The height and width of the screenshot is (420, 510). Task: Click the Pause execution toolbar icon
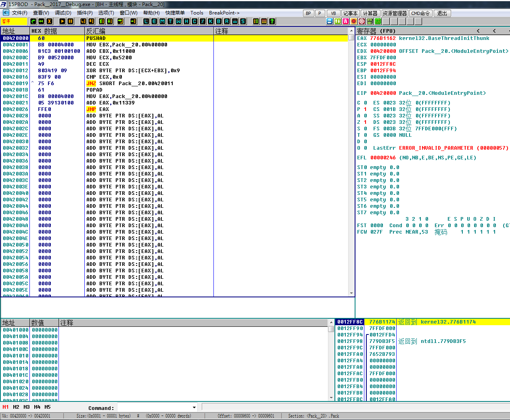[x=70, y=21]
